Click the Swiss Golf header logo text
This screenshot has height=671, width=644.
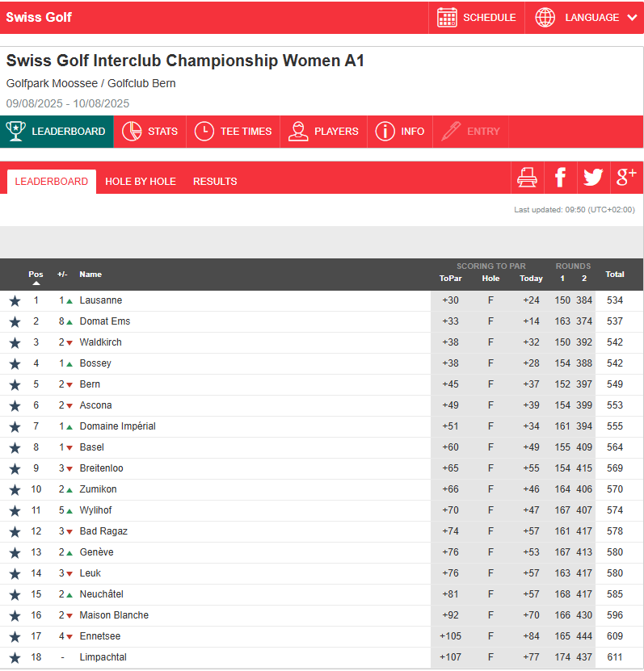point(39,17)
